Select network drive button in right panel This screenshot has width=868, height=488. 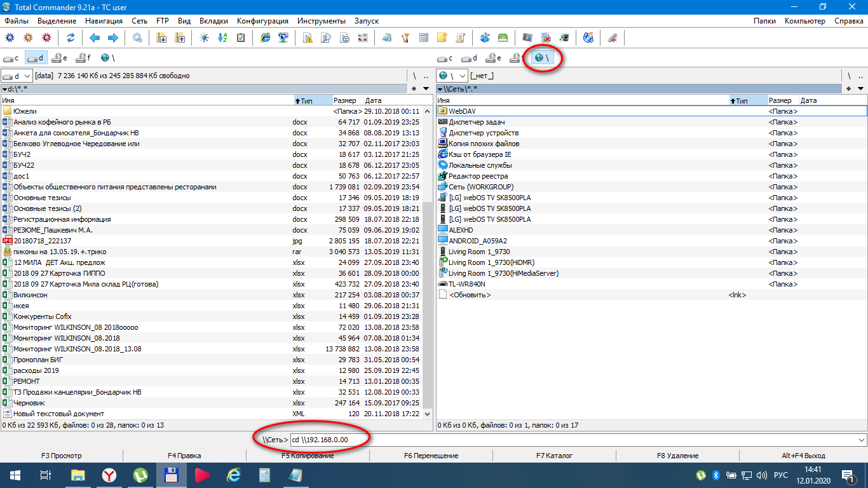pos(542,58)
